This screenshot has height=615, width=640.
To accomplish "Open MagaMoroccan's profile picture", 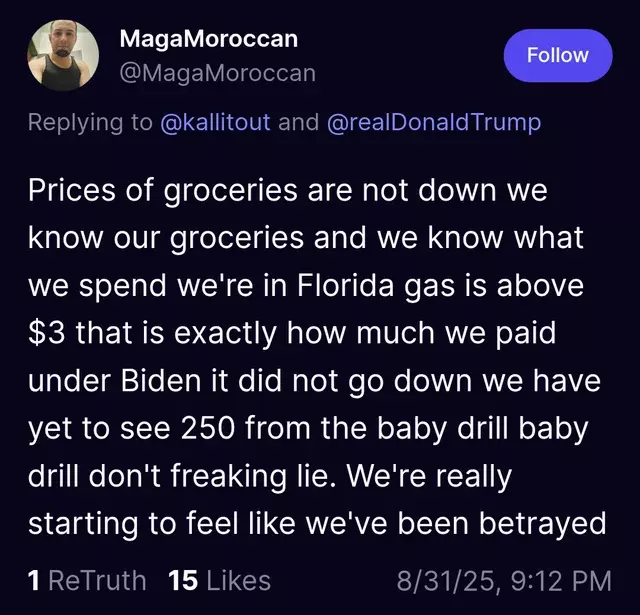I will coord(63,55).
